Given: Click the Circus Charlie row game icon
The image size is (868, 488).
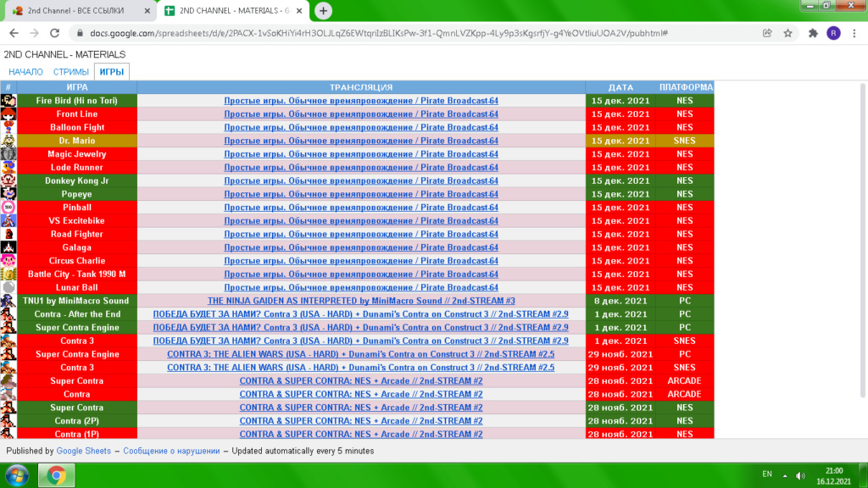Looking at the screenshot, I should (x=8, y=261).
